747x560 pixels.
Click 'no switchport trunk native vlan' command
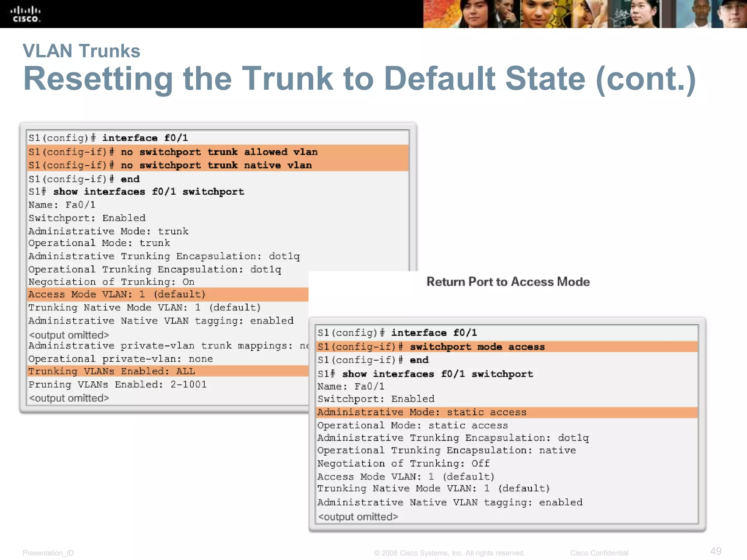coord(216,166)
